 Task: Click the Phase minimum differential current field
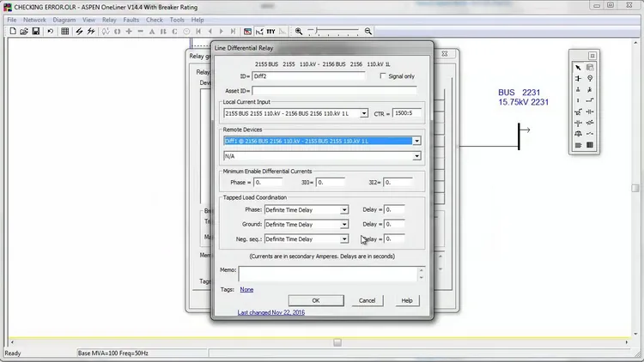(x=268, y=182)
